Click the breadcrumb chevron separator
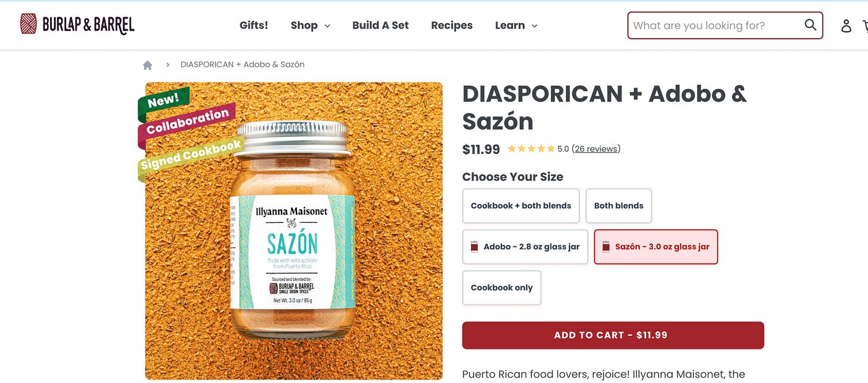 click(x=168, y=64)
